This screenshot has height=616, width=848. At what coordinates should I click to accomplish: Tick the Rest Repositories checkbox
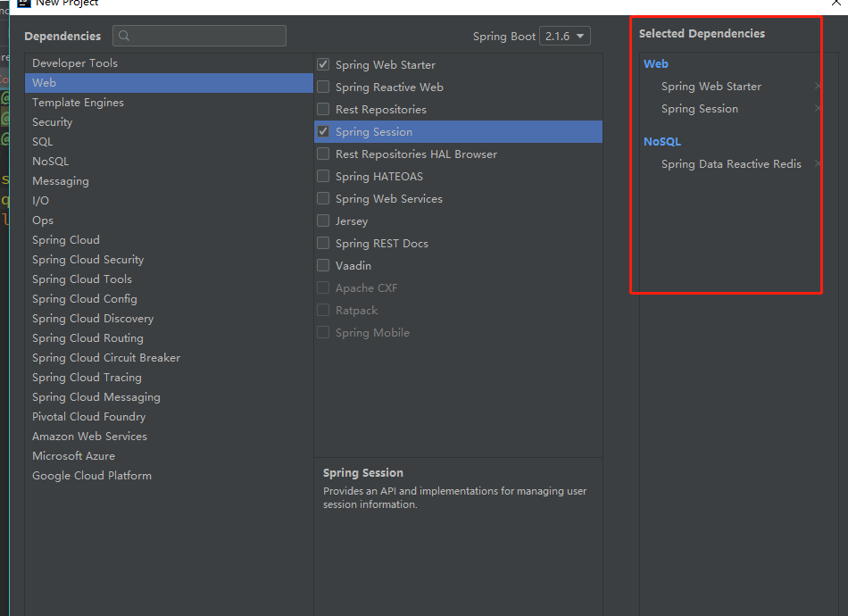pos(323,110)
